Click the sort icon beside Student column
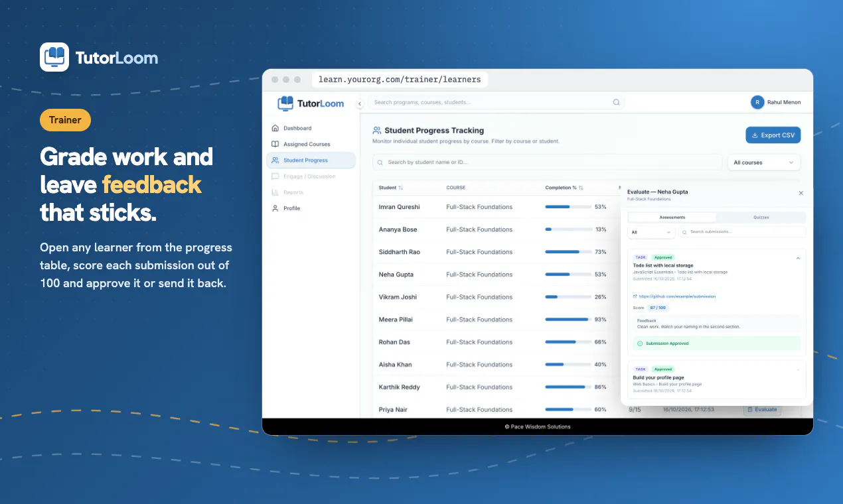The width and height of the screenshot is (843, 504). click(401, 188)
